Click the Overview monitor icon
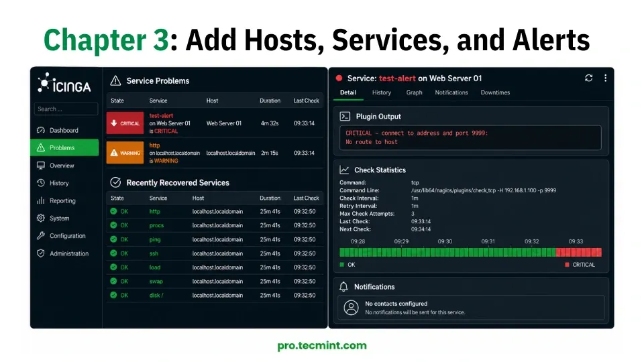The width and height of the screenshot is (644, 362). [x=41, y=166]
